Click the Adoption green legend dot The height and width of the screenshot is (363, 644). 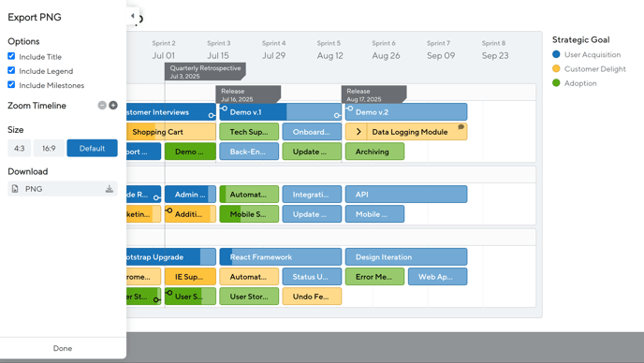[x=556, y=83]
